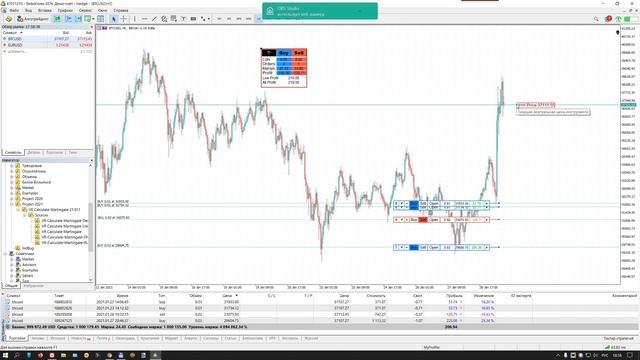Viewport: 640px width, 360px height.
Task: Expand the Объемы folder in Navigator
Action: [12, 177]
